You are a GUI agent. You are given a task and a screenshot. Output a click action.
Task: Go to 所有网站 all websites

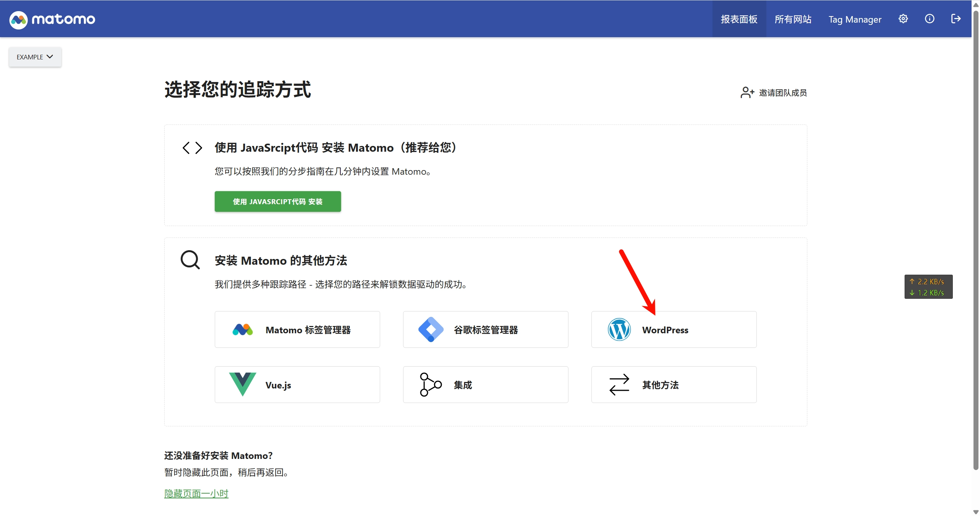(793, 19)
